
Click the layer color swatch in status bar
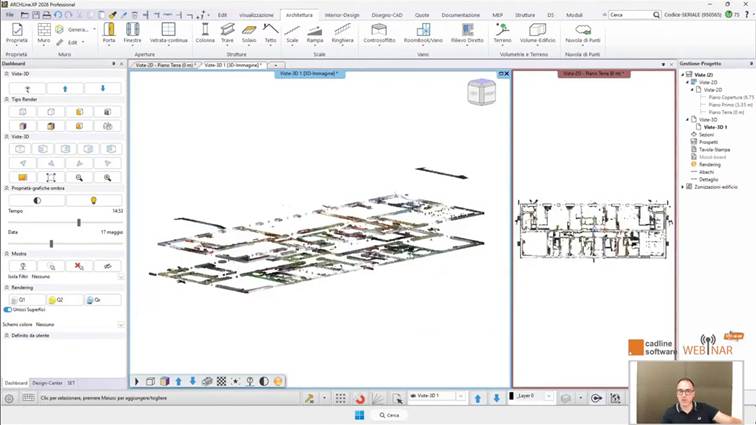[x=512, y=396]
